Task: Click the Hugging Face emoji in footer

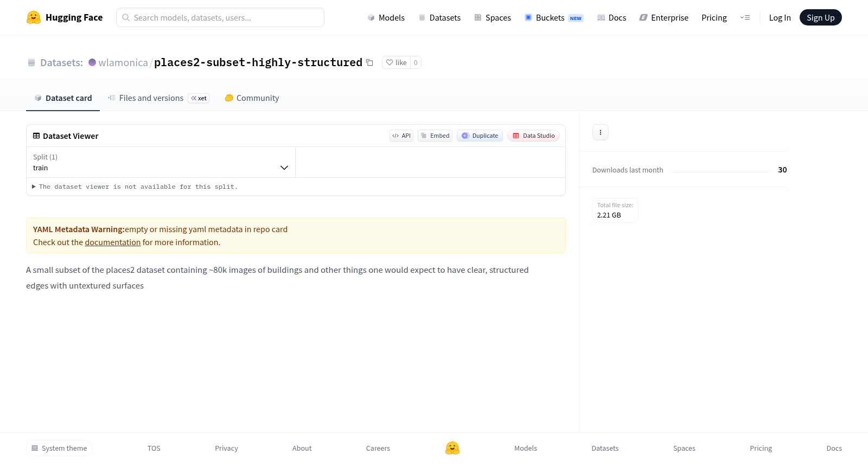Action: (452, 448)
